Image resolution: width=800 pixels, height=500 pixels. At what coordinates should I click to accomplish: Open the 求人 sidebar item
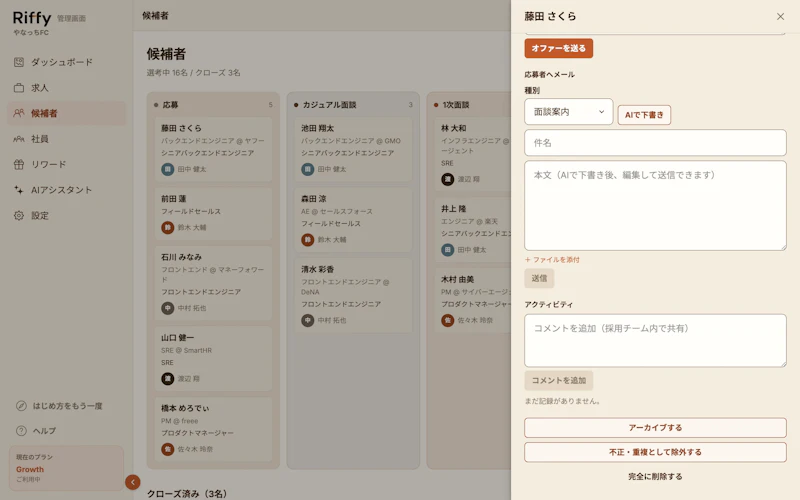click(66, 88)
